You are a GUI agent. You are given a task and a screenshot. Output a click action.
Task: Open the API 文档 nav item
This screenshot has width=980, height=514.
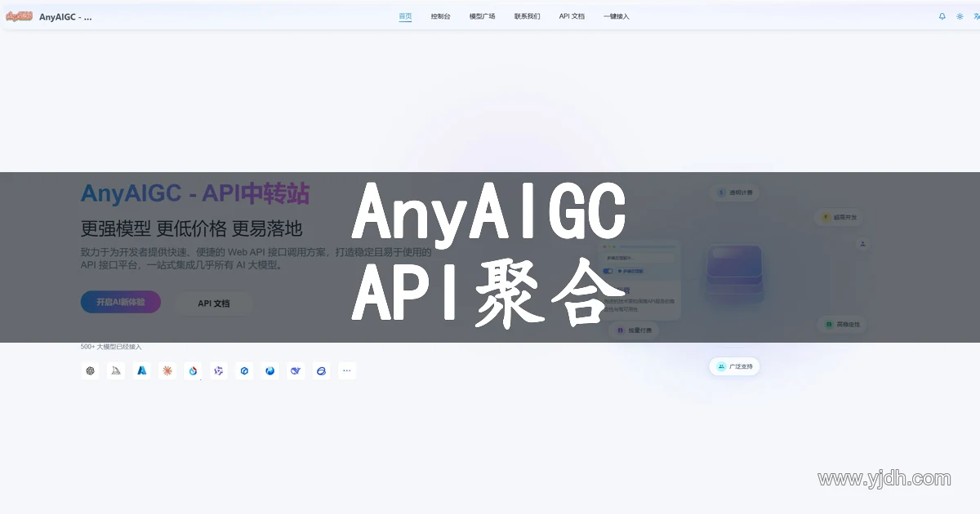[572, 16]
